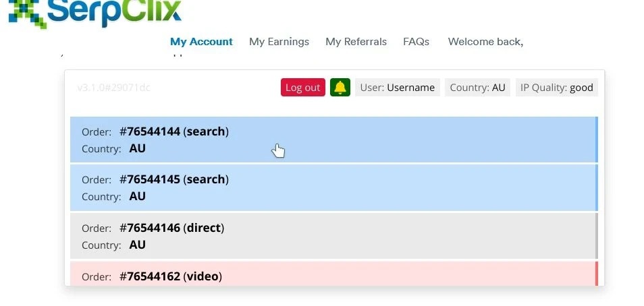Click the red Log out button
Viewport: 644px width, 306px height.
(x=303, y=88)
